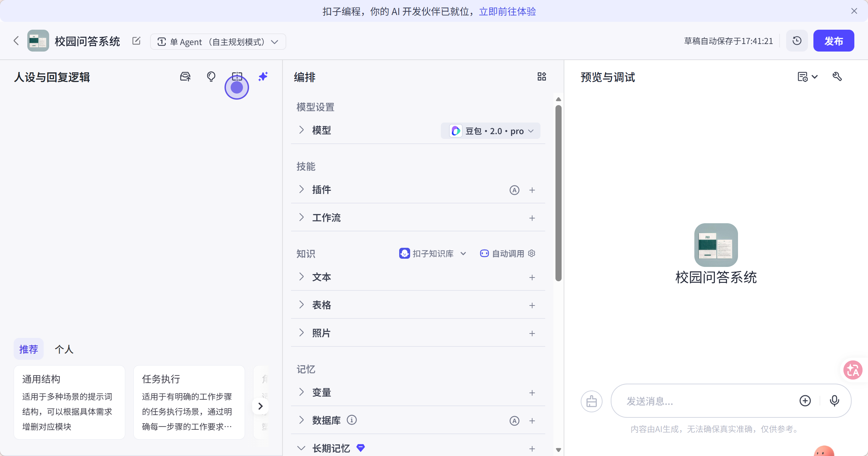Follow the 立即前往体验 link

(507, 11)
